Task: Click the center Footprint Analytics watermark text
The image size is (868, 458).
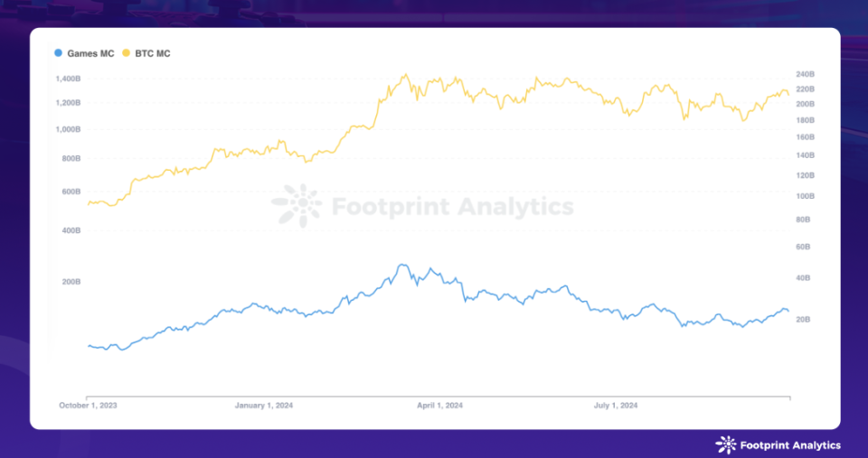Action: point(452,207)
